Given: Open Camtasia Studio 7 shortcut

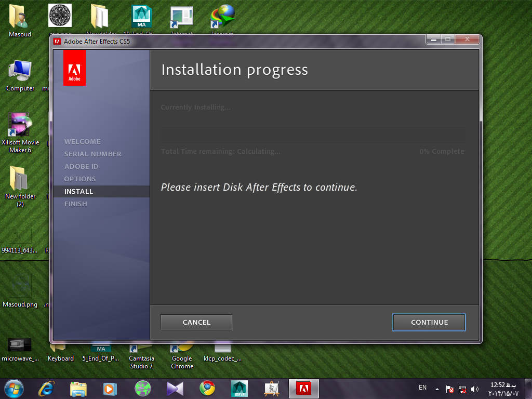Looking at the screenshot, I should click(141, 357).
